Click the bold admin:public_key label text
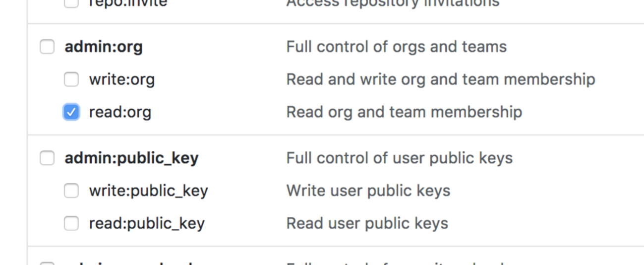Image resolution: width=644 pixels, height=265 pixels. pyautogui.click(x=131, y=158)
